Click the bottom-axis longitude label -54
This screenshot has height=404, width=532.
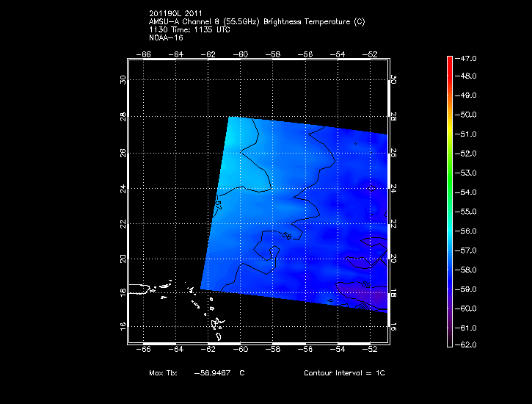(x=338, y=350)
